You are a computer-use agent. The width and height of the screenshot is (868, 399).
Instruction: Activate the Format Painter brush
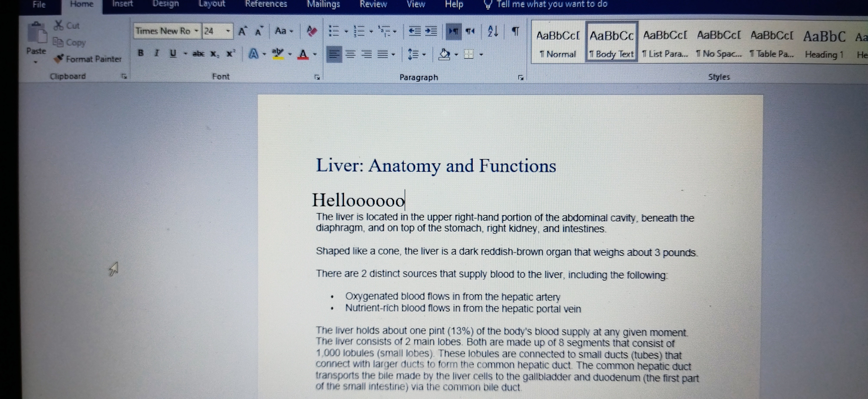pos(88,59)
